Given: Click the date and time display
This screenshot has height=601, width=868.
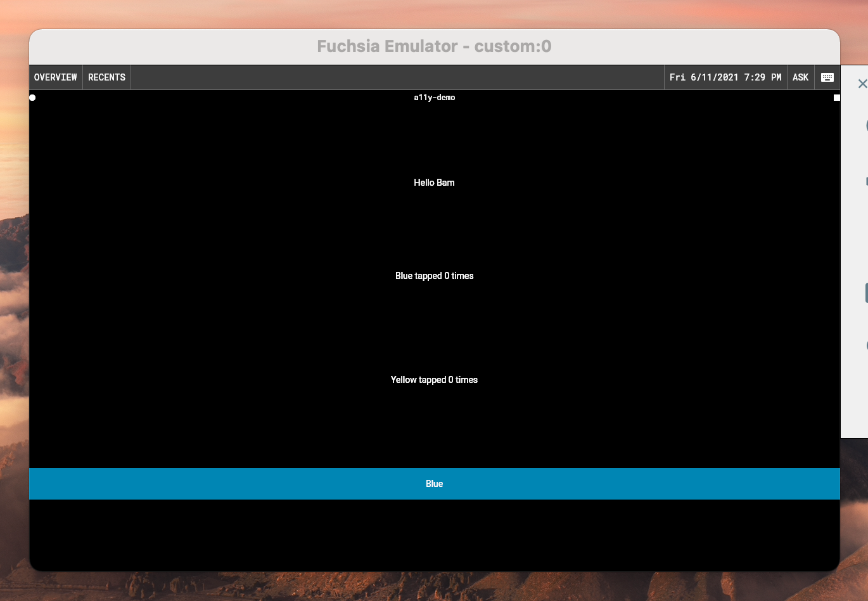Looking at the screenshot, I should coord(725,77).
